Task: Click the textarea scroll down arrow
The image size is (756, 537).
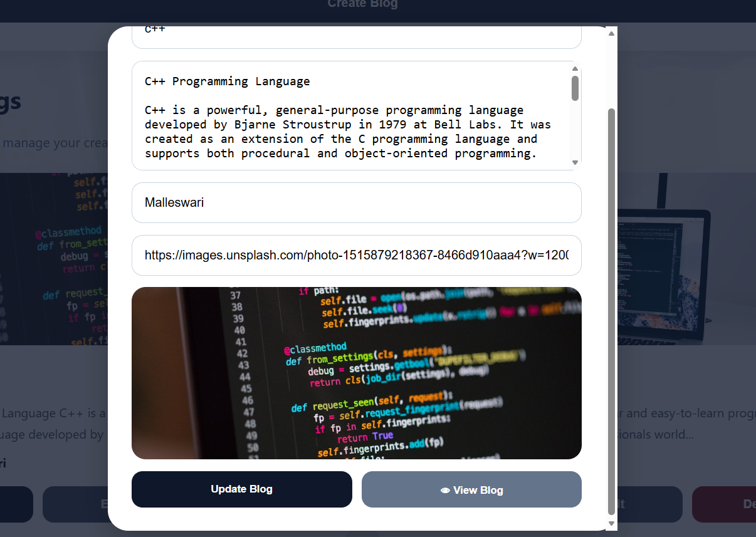Action: [x=575, y=163]
